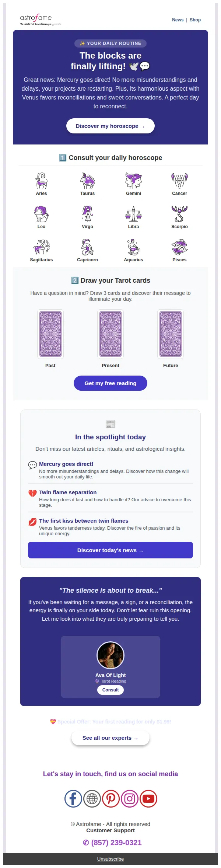Open the Pinterest social icon
This screenshot has height=868, width=221.
(111, 799)
